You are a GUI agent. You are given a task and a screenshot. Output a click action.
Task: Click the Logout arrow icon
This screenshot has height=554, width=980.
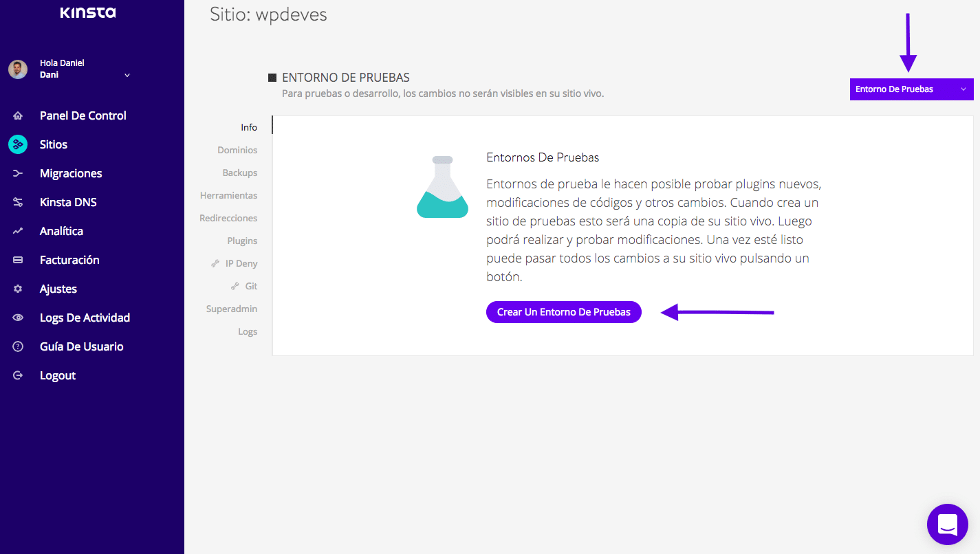click(x=18, y=376)
